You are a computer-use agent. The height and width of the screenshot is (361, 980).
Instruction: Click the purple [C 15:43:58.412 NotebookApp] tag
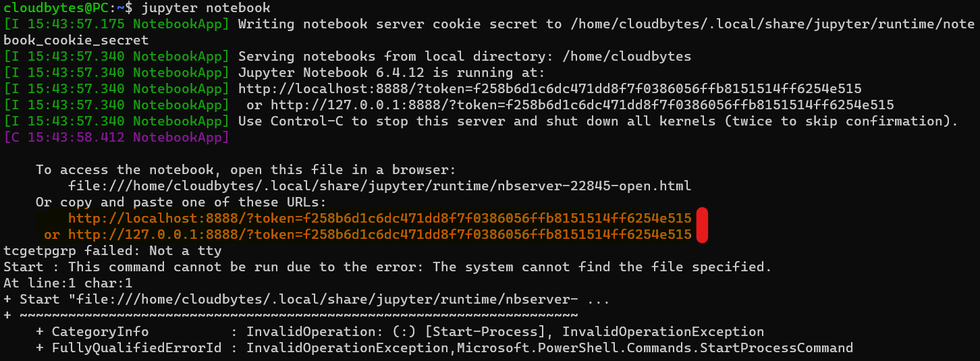[116, 137]
